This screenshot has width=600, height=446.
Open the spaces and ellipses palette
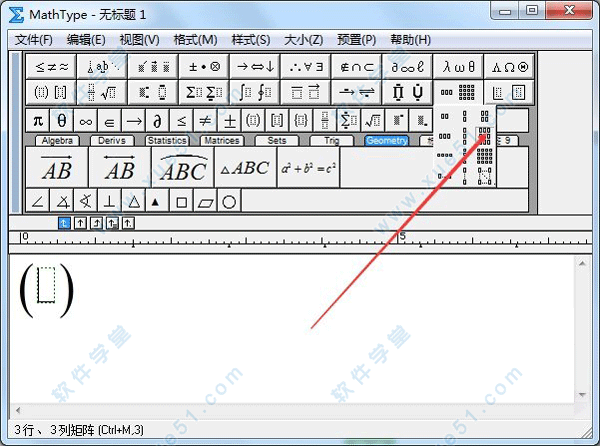click(102, 67)
